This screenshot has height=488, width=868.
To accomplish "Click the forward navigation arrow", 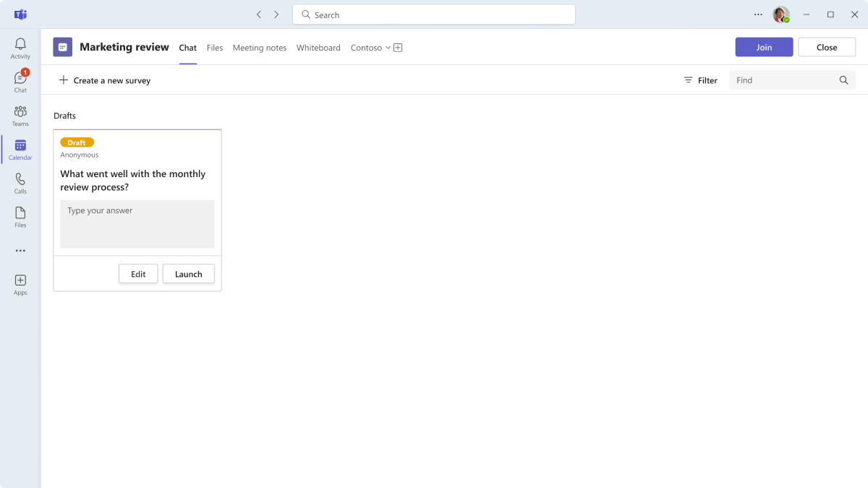I will [276, 14].
